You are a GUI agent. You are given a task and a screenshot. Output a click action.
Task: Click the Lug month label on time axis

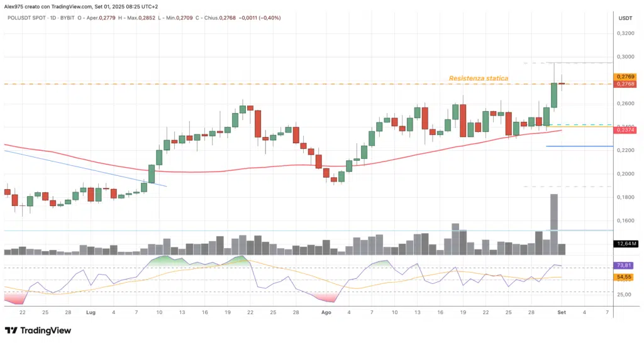pos(91,312)
